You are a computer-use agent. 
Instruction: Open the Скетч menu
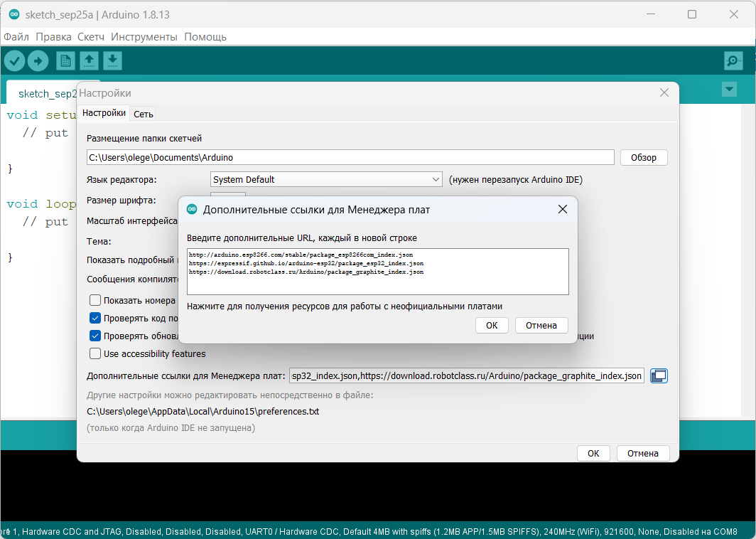pyautogui.click(x=91, y=37)
